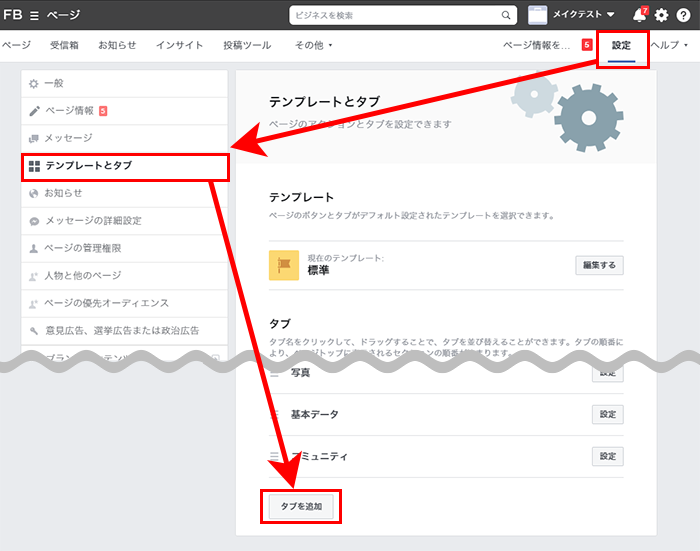Click the speech bubble icon beside メッセージの詳細設定
This screenshot has height=551, width=700.
tap(34, 221)
